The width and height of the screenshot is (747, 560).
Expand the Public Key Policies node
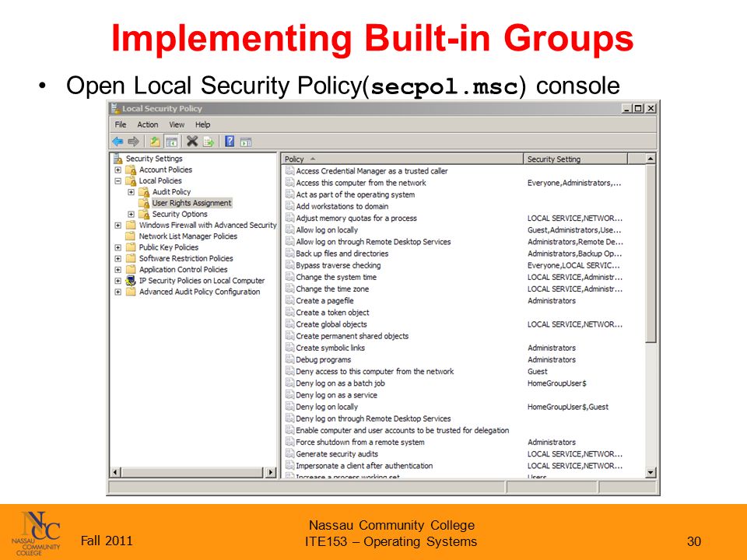pyautogui.click(x=117, y=247)
